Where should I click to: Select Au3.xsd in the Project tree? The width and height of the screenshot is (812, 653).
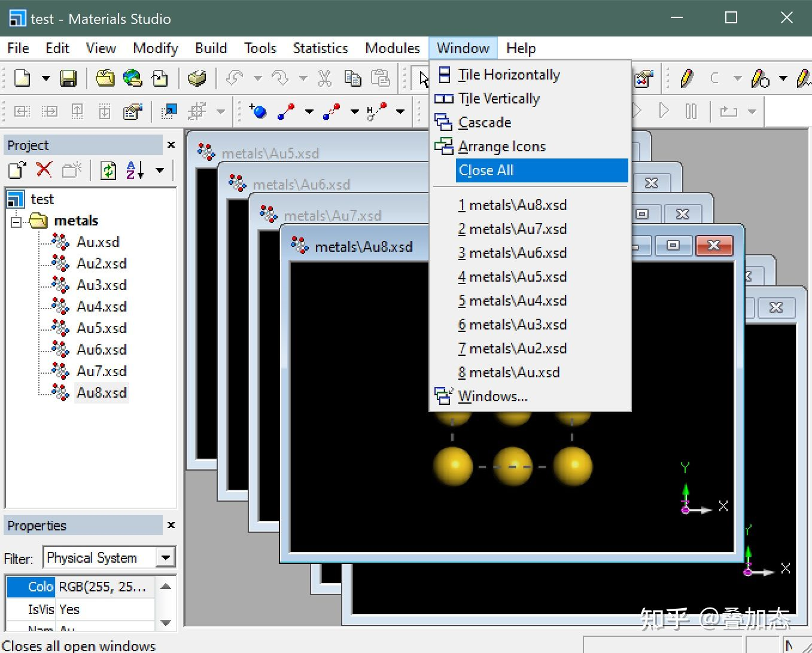coord(101,285)
